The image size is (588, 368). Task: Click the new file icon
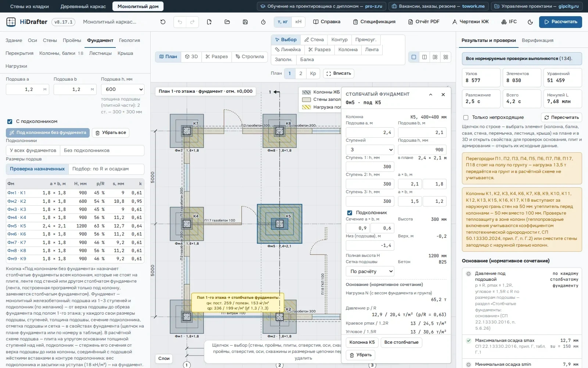pos(209,22)
